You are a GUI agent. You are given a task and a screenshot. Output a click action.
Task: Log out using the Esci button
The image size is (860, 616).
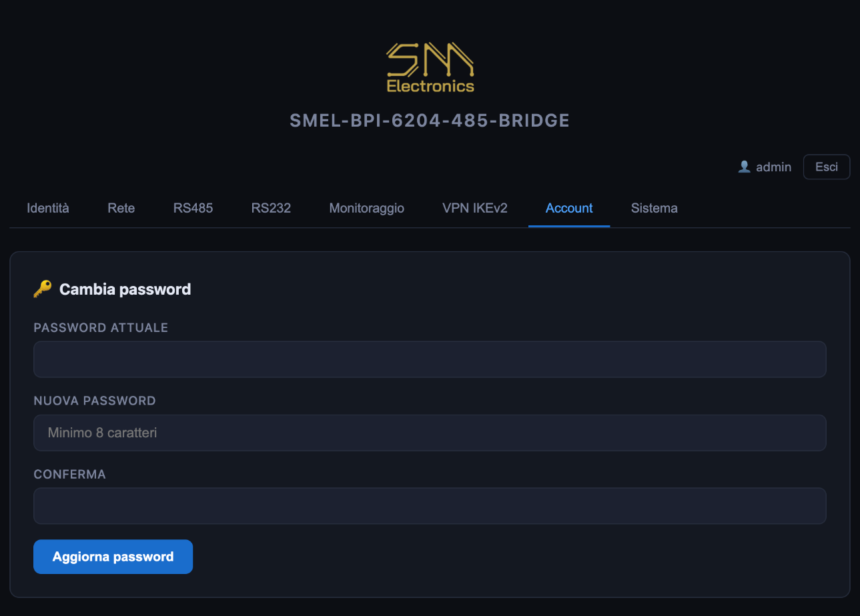827,167
